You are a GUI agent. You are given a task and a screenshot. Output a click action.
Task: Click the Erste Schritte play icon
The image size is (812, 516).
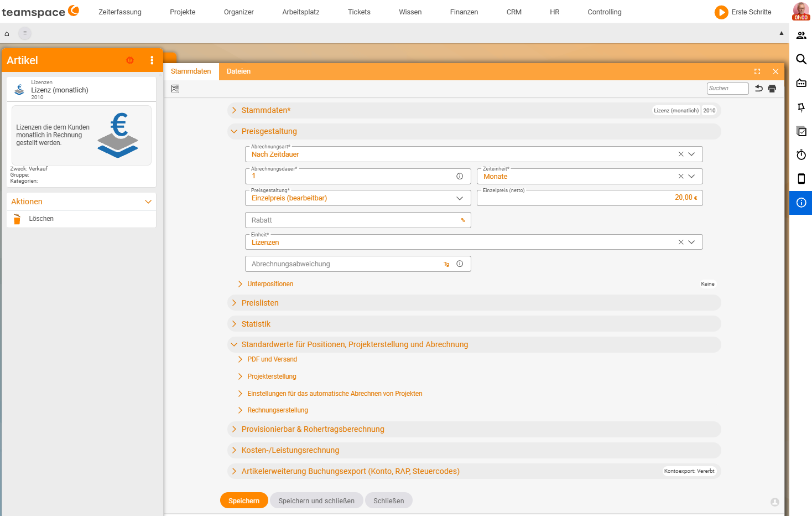tap(721, 12)
